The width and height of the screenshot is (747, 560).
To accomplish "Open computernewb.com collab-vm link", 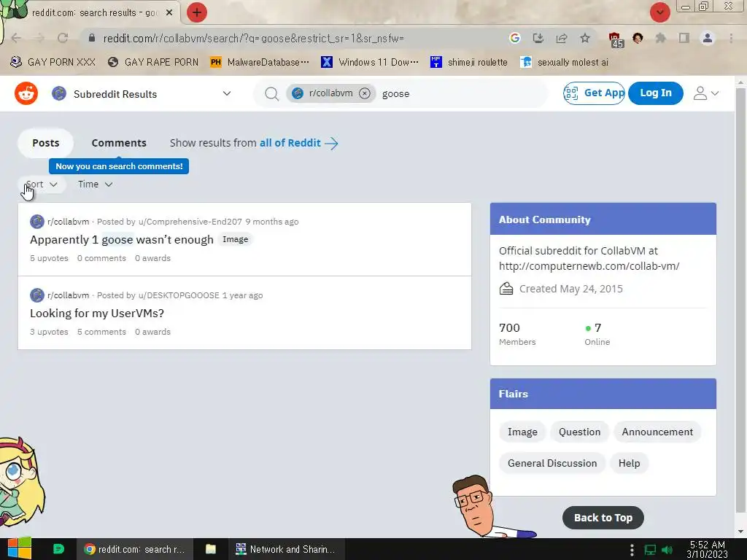I will click(589, 266).
